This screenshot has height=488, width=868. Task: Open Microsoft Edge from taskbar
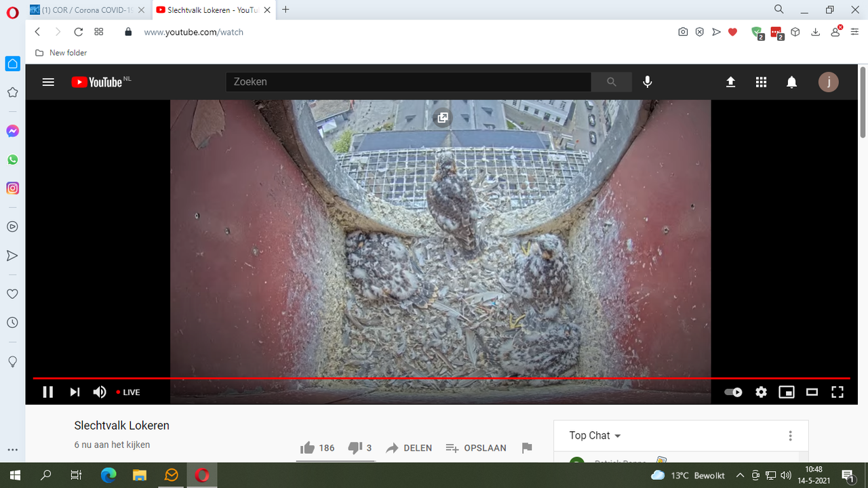(108, 475)
